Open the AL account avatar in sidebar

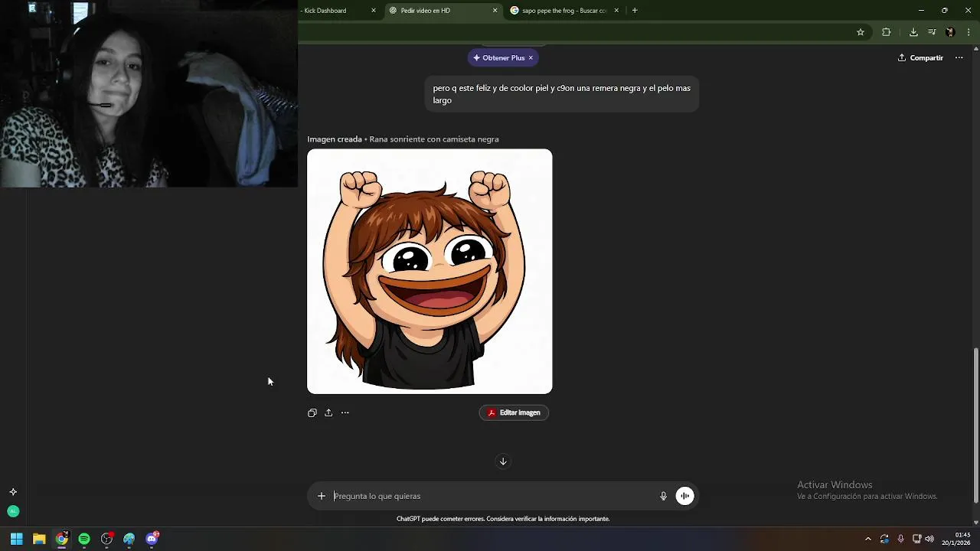(x=13, y=511)
